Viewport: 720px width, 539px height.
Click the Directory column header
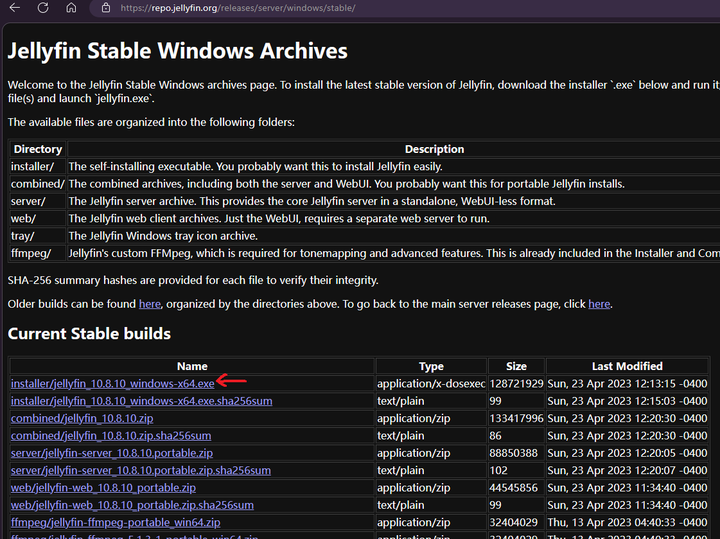click(x=38, y=149)
